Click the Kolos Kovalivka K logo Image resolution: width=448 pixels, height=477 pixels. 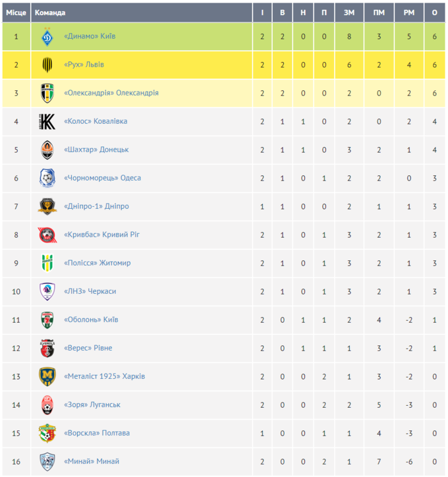47,122
